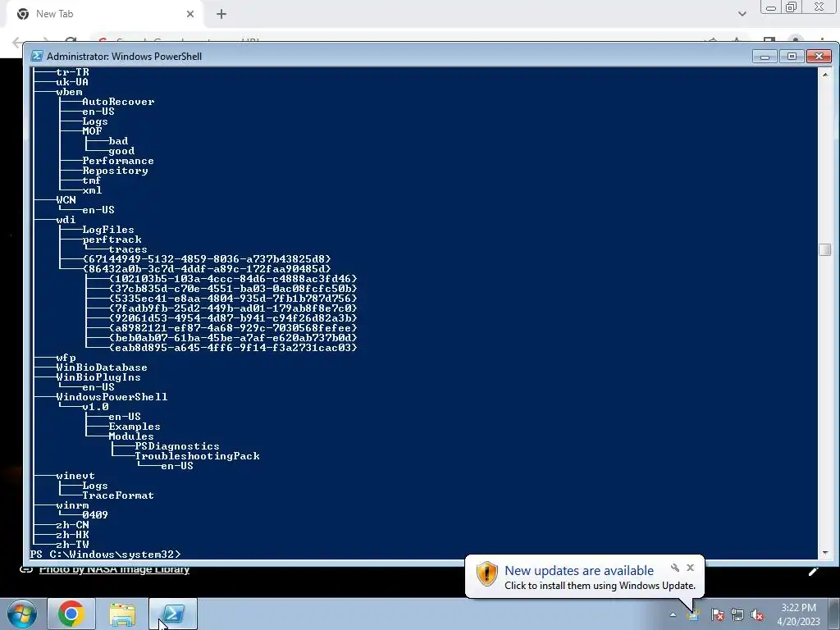Image resolution: width=840 pixels, height=630 pixels.
Task: Maximize the PowerShell window
Action: point(792,57)
